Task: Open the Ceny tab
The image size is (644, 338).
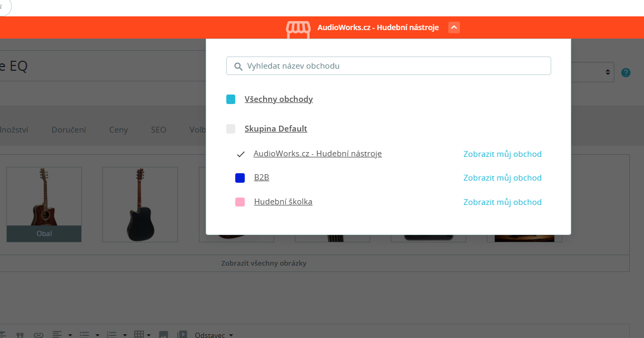Action: coord(119,129)
